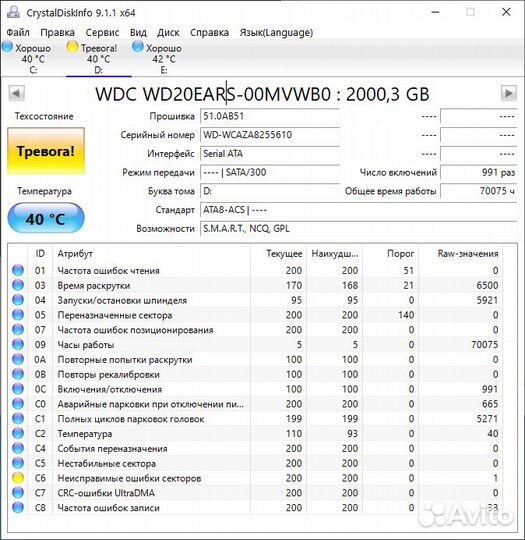This screenshot has width=525, height=540.
Task: Click status icon of attribute C2
Action: (18, 433)
